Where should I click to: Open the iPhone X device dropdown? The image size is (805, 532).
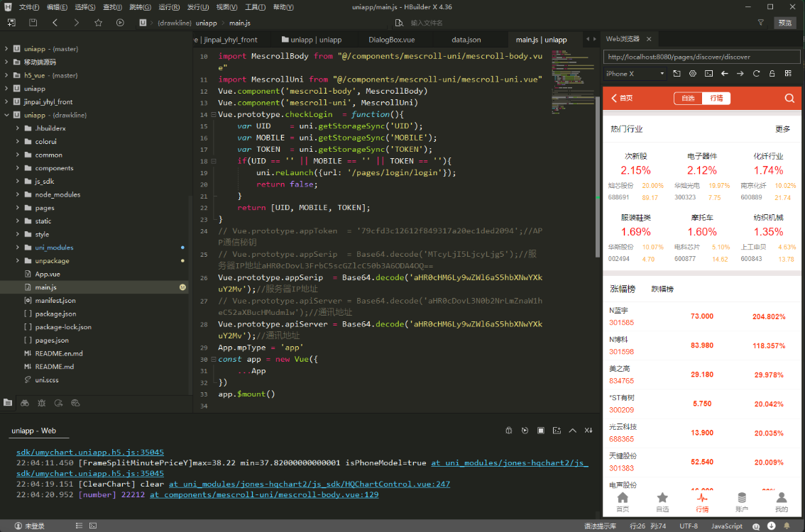tap(635, 73)
